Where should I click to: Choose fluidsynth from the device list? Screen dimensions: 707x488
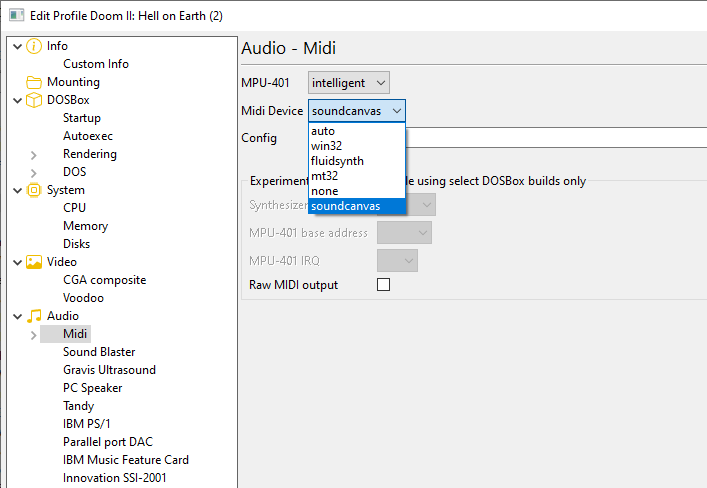click(337, 161)
